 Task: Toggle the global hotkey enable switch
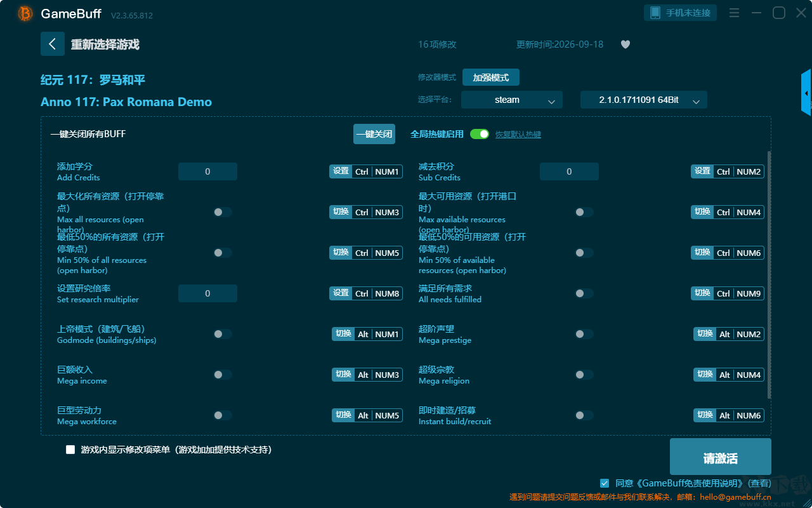click(480, 134)
